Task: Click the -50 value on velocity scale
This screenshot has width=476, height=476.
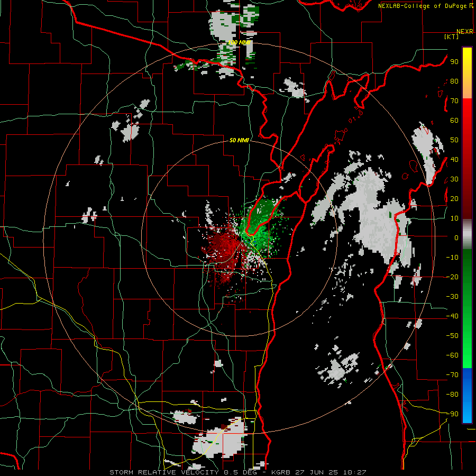Action: coord(452,335)
